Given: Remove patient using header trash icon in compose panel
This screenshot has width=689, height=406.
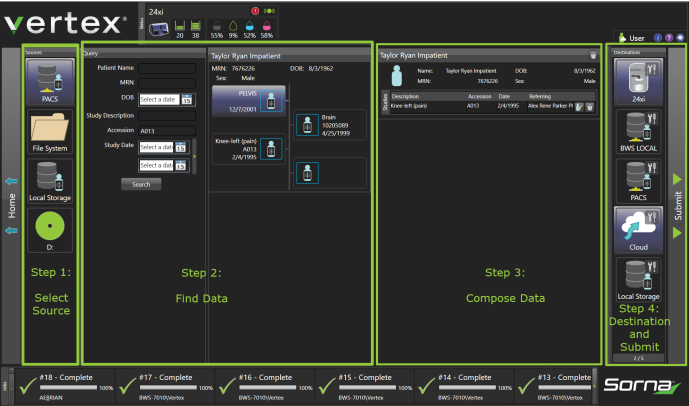Looking at the screenshot, I should pos(592,55).
